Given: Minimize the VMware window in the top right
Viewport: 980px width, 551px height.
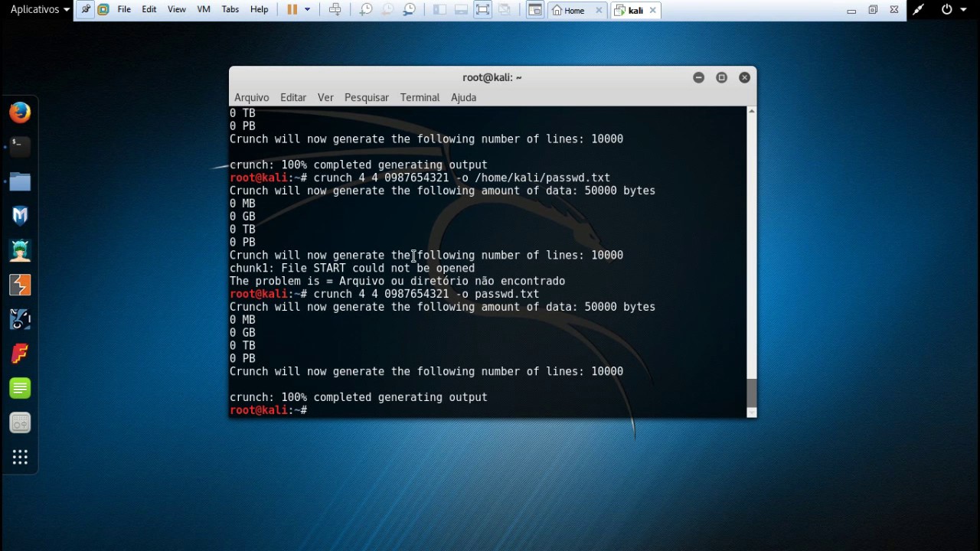Looking at the screenshot, I should tap(851, 10).
